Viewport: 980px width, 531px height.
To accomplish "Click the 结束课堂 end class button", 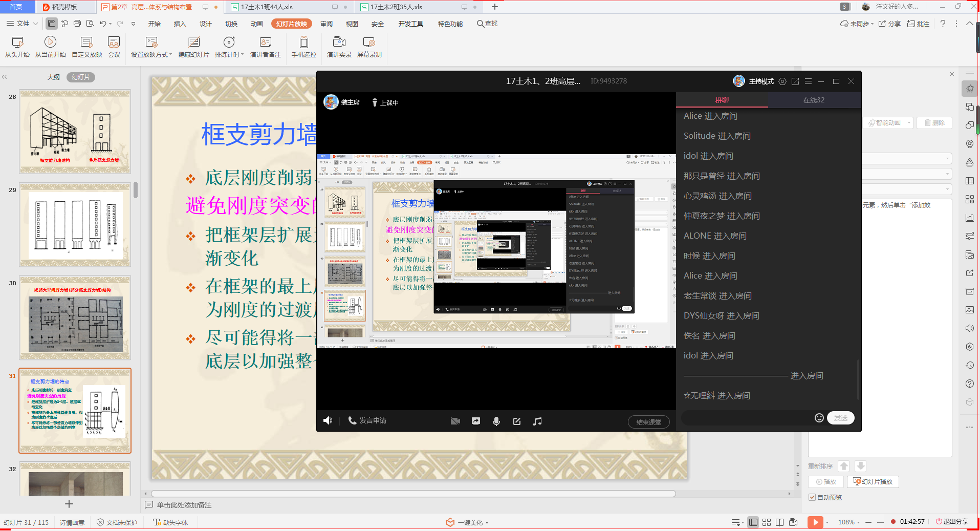I will 648,422.
